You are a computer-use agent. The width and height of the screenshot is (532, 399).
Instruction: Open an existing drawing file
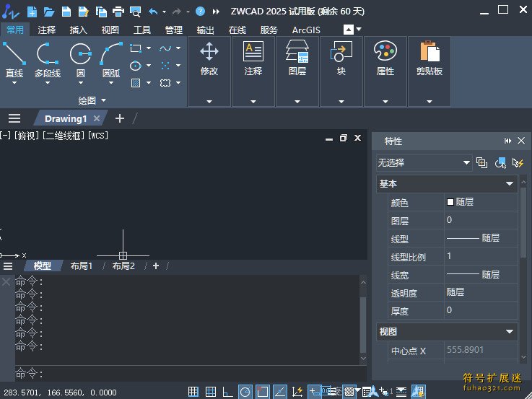coord(49,12)
